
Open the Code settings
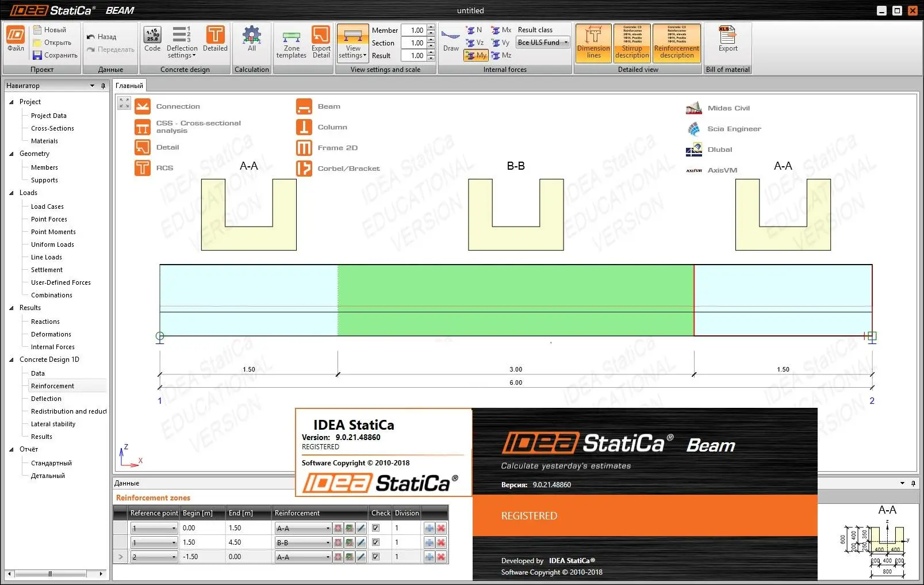tap(152, 39)
